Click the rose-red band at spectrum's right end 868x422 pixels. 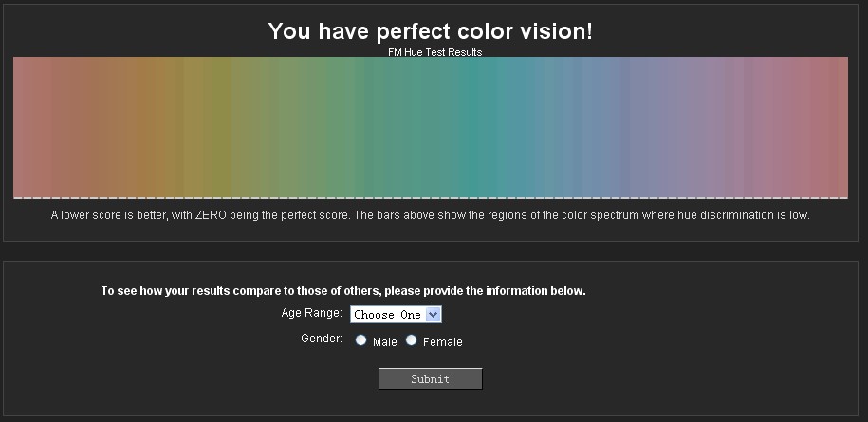[x=835, y=127]
